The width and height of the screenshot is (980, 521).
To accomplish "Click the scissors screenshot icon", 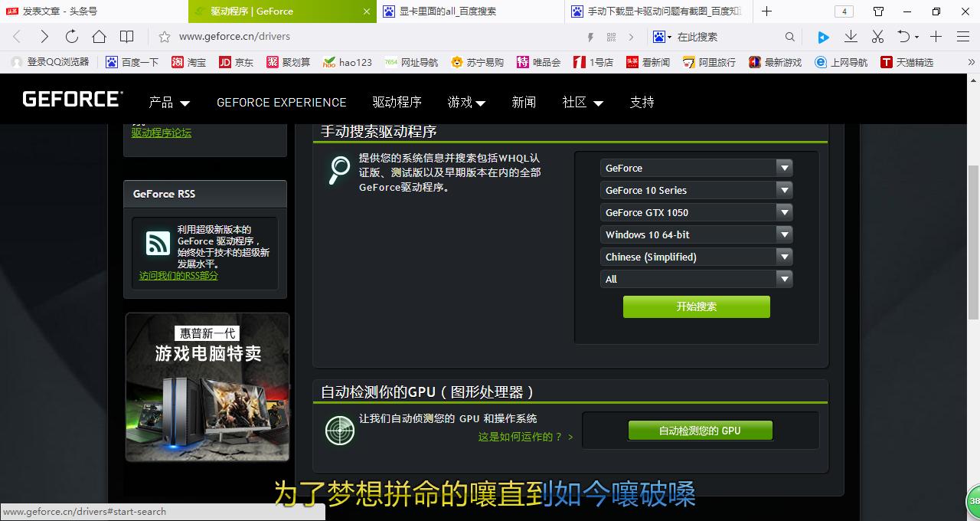I will pyautogui.click(x=877, y=37).
